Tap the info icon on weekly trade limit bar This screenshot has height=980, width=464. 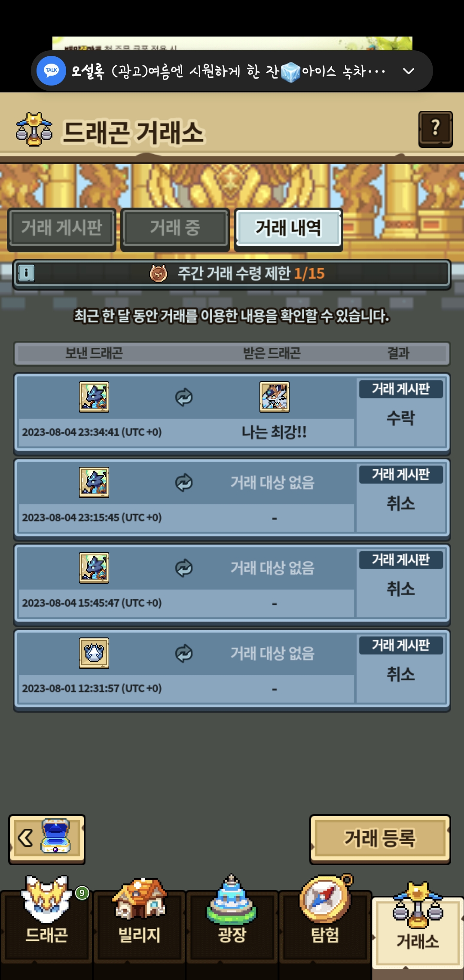tap(27, 273)
